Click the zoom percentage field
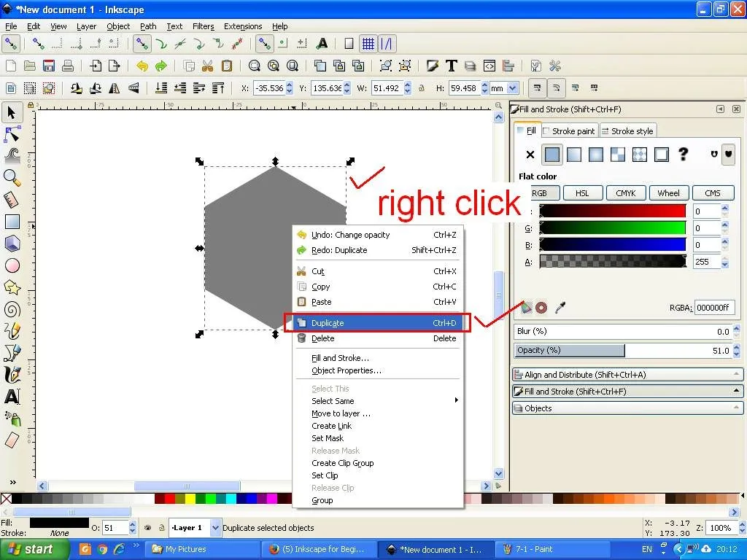The height and width of the screenshot is (560, 747). (721, 528)
